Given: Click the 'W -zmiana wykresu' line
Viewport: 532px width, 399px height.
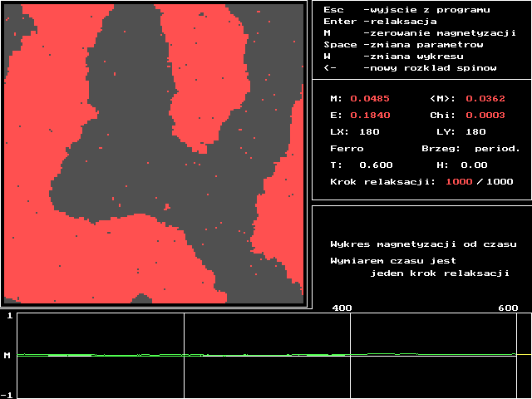Looking at the screenshot, I should [x=393, y=56].
